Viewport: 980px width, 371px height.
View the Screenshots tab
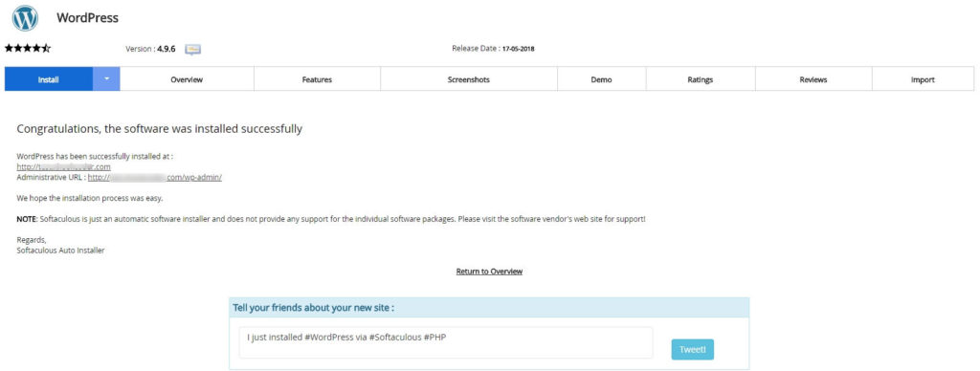coord(469,79)
